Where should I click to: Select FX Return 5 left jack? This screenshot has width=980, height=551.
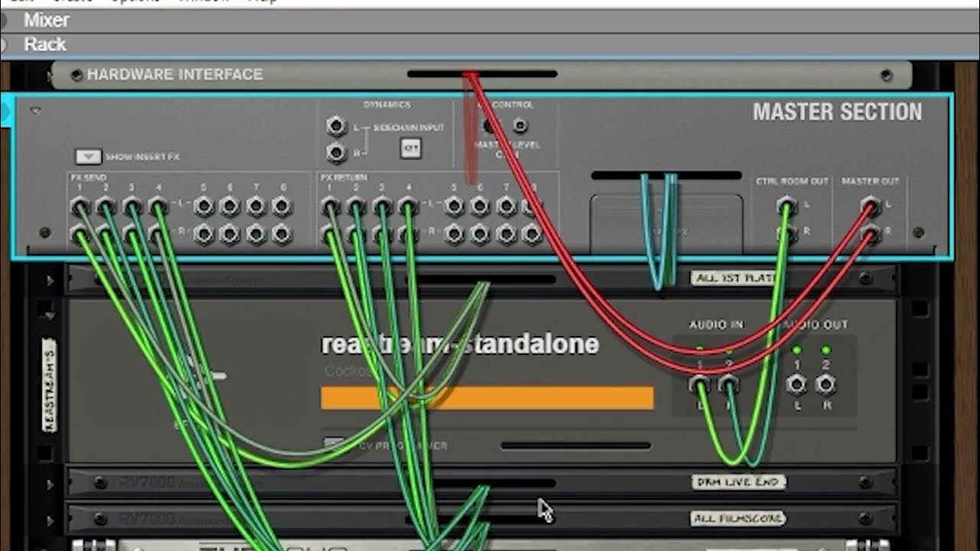[x=454, y=207]
